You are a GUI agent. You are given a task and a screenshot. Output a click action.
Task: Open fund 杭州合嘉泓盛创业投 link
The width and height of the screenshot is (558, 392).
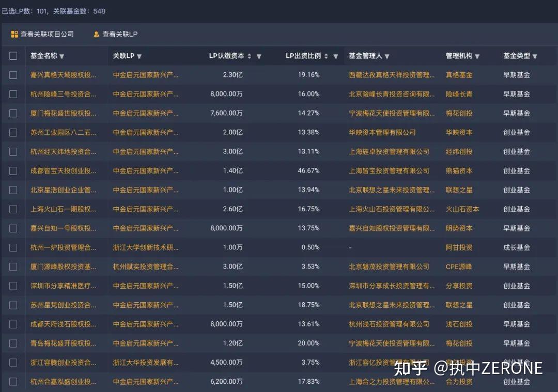pyautogui.click(x=63, y=382)
